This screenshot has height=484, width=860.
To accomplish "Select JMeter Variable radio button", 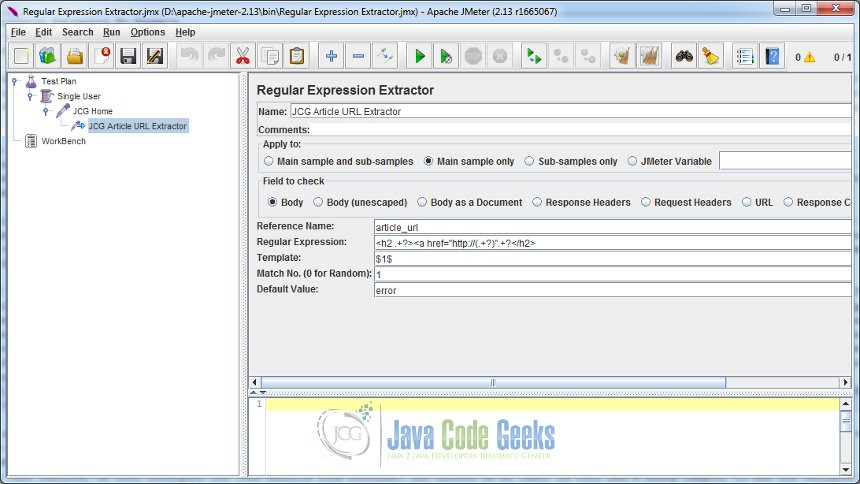I will (632, 161).
